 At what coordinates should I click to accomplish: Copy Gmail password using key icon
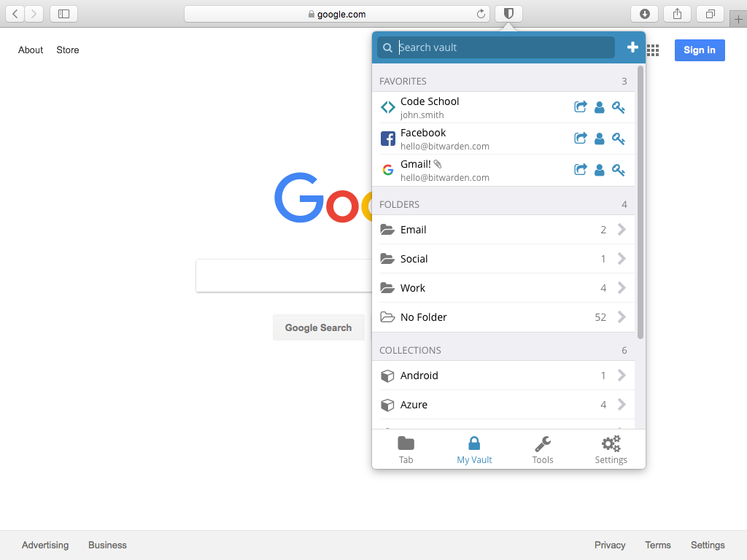[619, 169]
